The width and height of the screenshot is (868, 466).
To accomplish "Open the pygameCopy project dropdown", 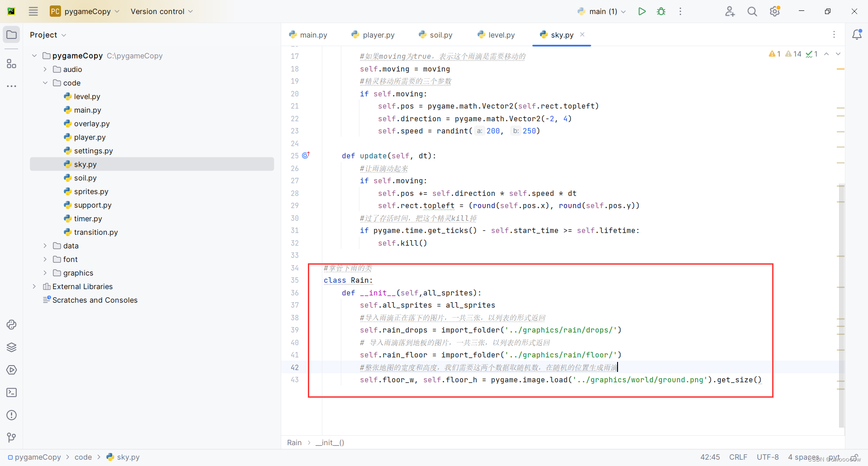I will tap(85, 11).
